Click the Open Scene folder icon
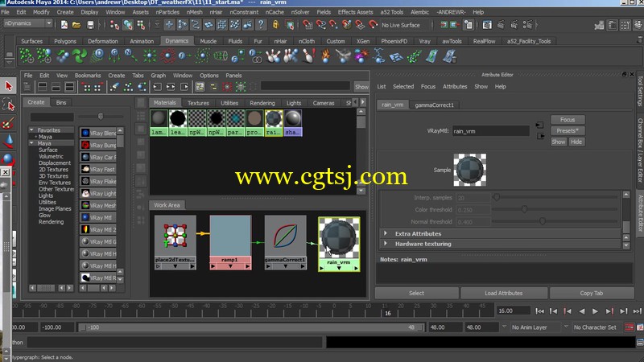This screenshot has width=644, height=362. 76,25
